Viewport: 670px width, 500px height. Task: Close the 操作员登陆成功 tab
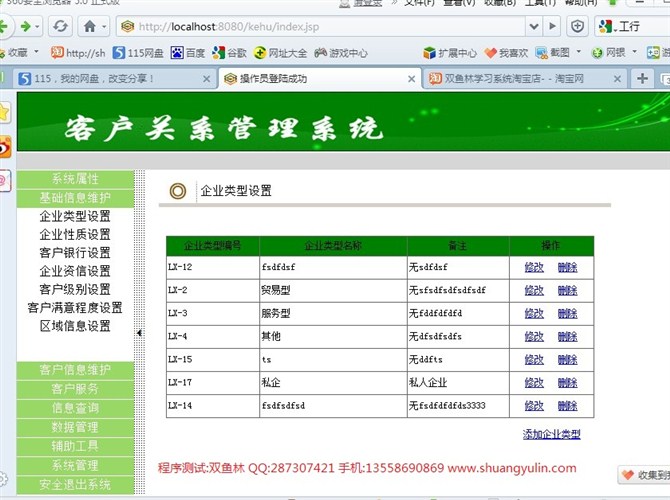[409, 78]
